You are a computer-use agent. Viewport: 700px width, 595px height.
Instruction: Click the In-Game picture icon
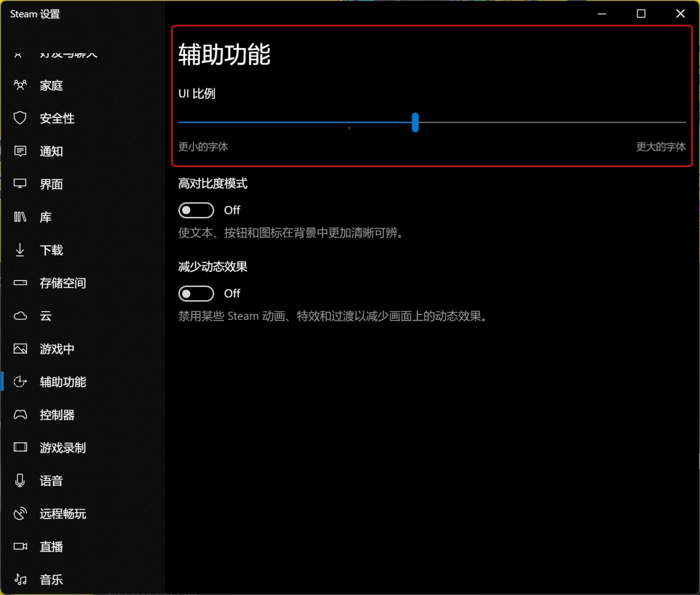pyautogui.click(x=20, y=349)
